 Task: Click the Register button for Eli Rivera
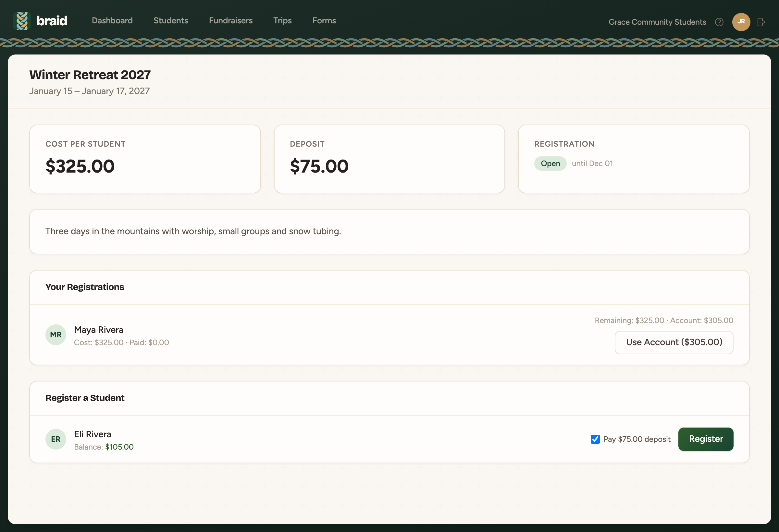pos(706,439)
